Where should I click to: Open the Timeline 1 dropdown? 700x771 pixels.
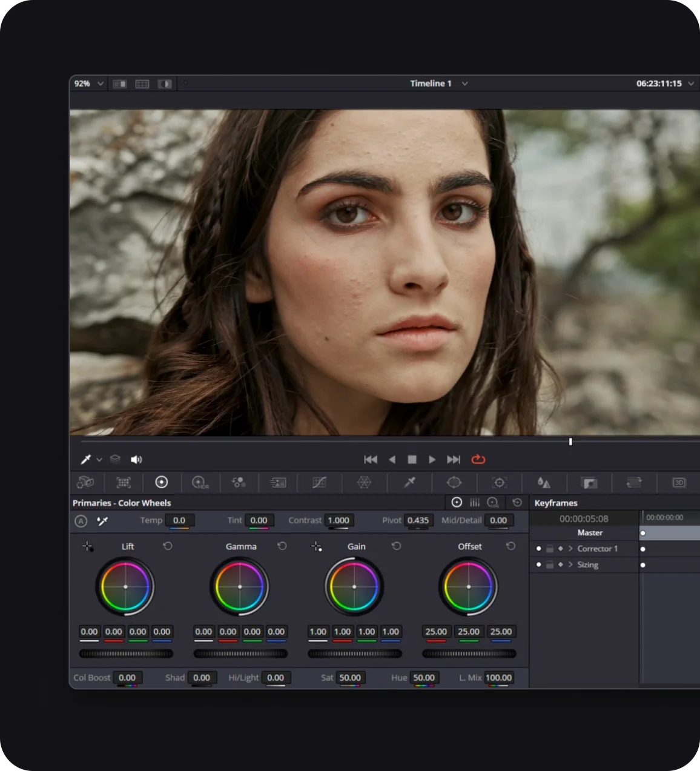click(464, 84)
